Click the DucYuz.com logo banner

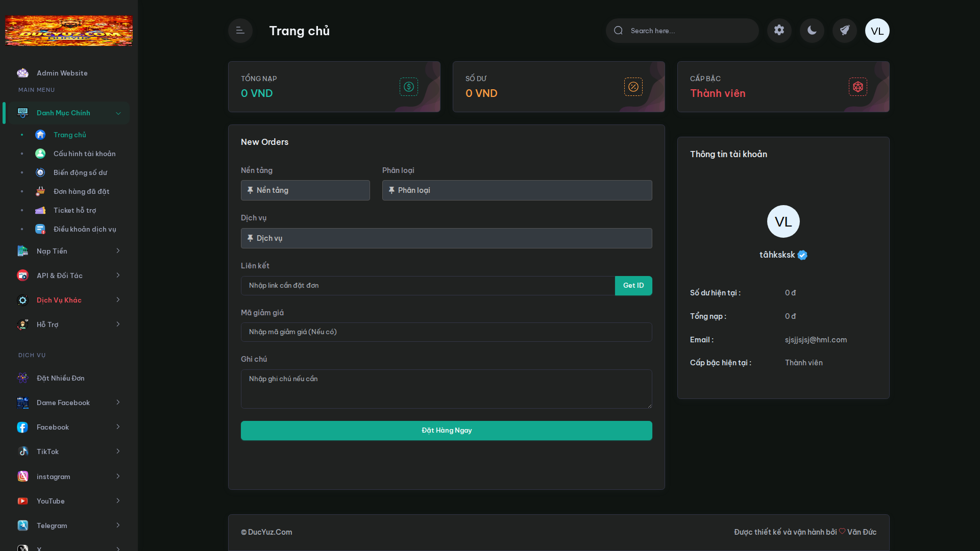(69, 31)
